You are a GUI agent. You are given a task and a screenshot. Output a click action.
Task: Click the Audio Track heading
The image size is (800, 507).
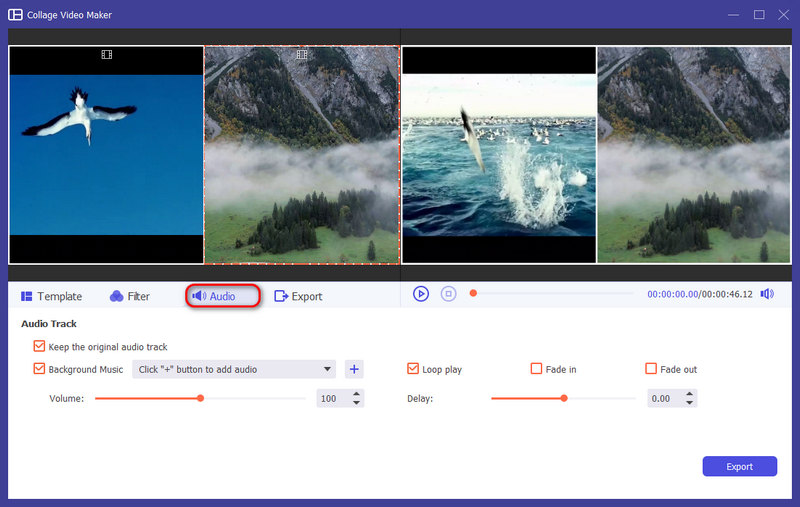point(49,324)
